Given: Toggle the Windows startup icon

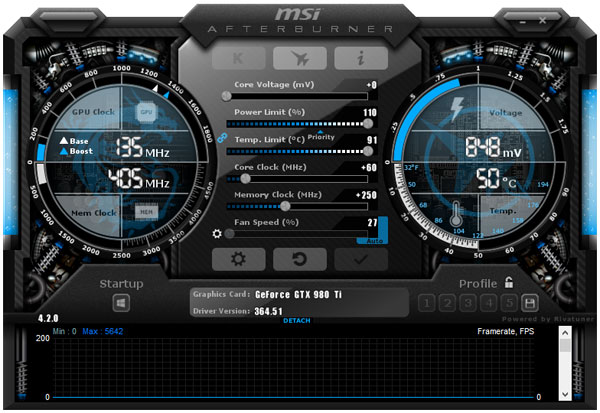Looking at the screenshot, I should click(121, 303).
